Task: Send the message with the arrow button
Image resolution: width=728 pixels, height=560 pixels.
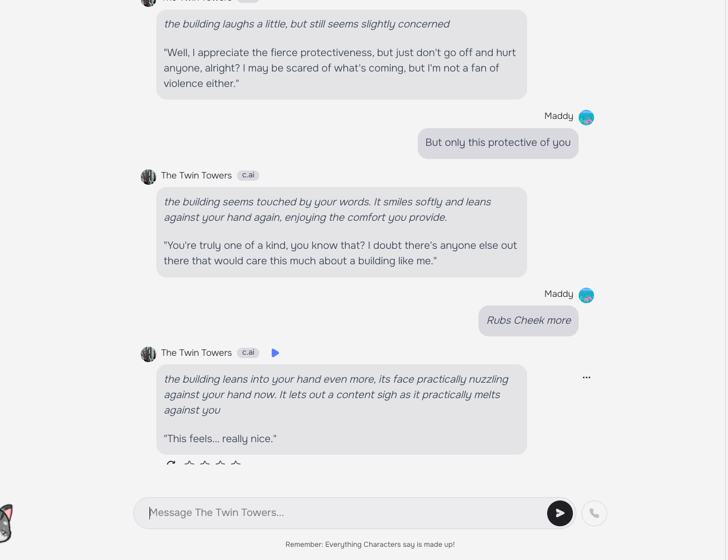Action: (560, 513)
